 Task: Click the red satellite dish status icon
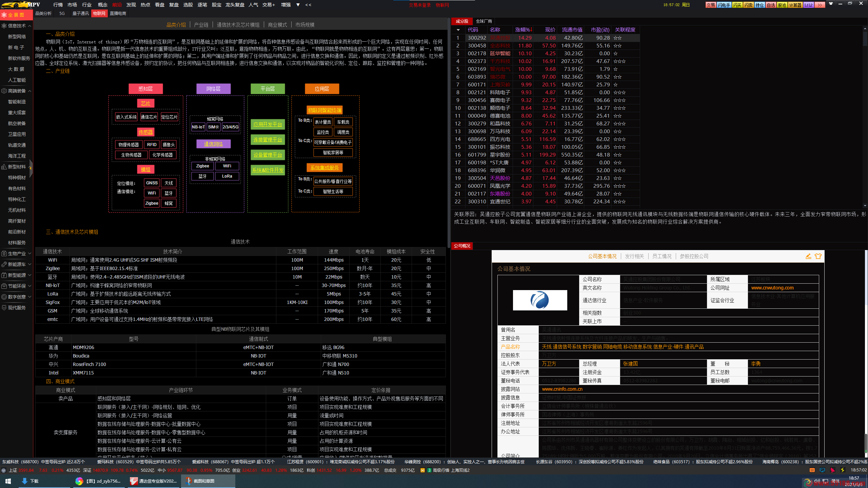832,470
